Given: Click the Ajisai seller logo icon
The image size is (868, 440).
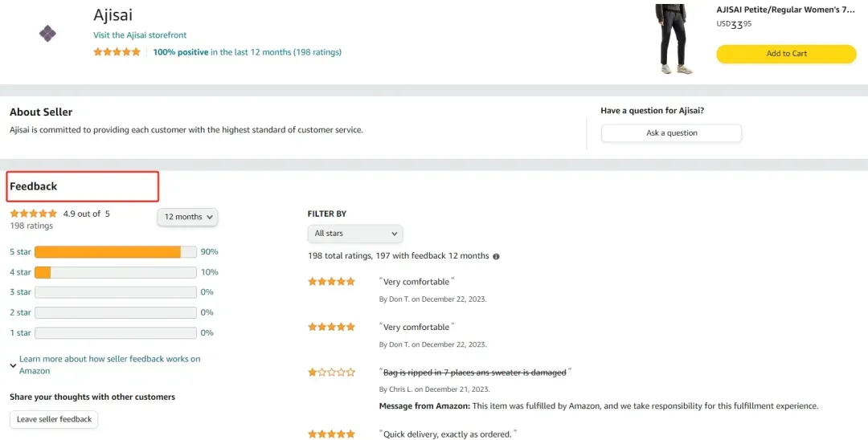Looking at the screenshot, I should (47, 34).
